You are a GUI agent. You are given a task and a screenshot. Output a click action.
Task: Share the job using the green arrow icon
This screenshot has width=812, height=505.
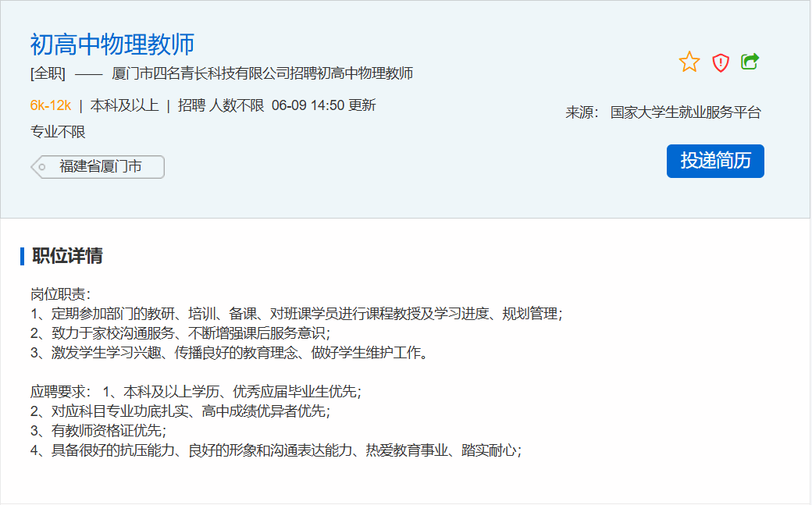click(x=750, y=62)
